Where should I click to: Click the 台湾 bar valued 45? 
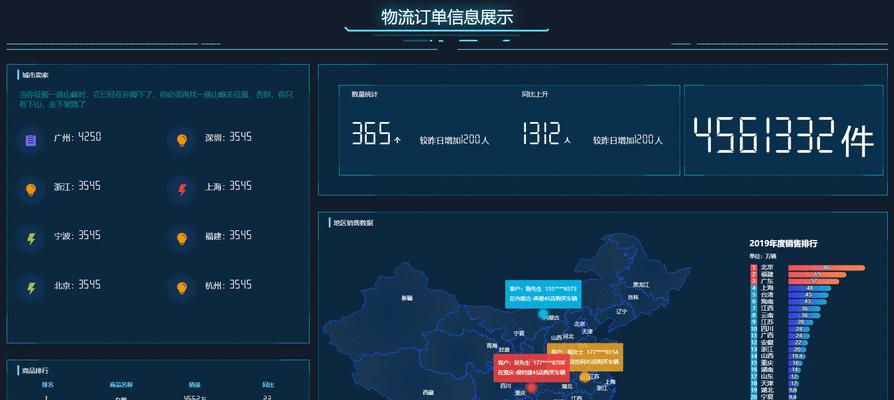coord(808,295)
